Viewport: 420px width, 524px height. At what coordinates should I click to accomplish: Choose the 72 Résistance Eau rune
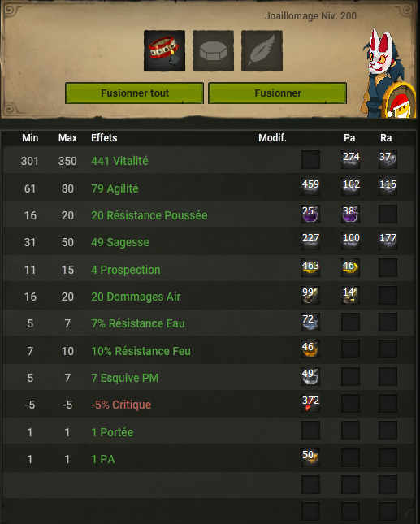pyautogui.click(x=311, y=323)
